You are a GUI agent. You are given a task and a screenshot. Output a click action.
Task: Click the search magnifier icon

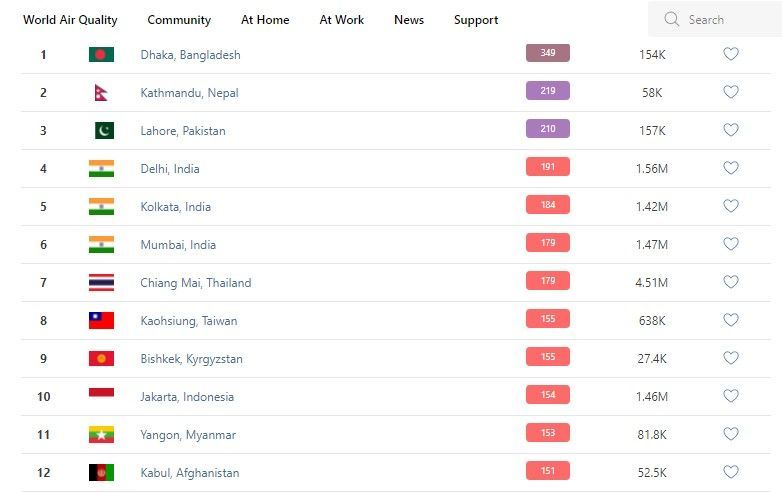[671, 19]
